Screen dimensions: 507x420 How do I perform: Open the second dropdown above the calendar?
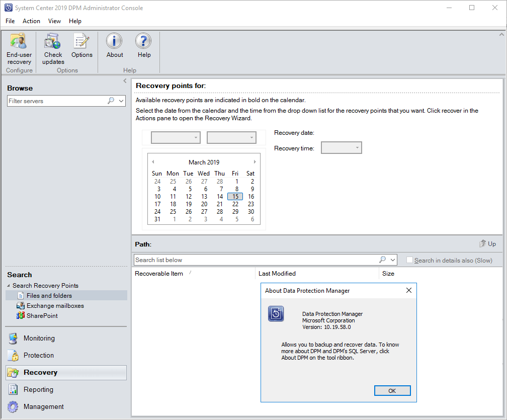(x=231, y=137)
